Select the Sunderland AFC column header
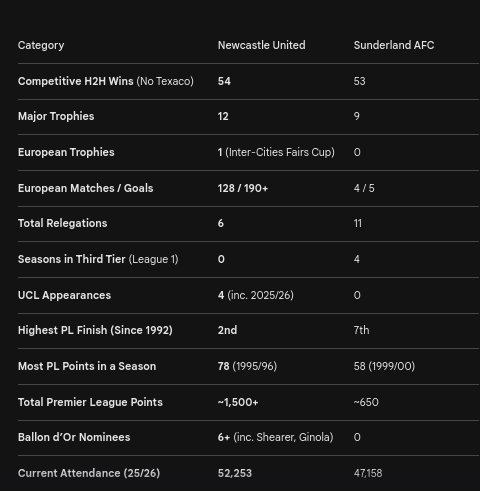Image resolution: width=480 pixels, height=491 pixels. click(394, 45)
